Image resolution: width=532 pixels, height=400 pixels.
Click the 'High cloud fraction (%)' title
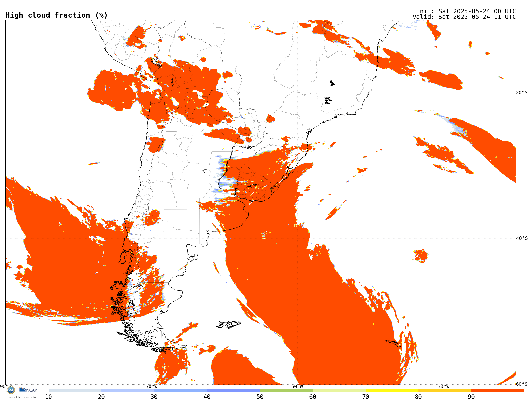57,15
